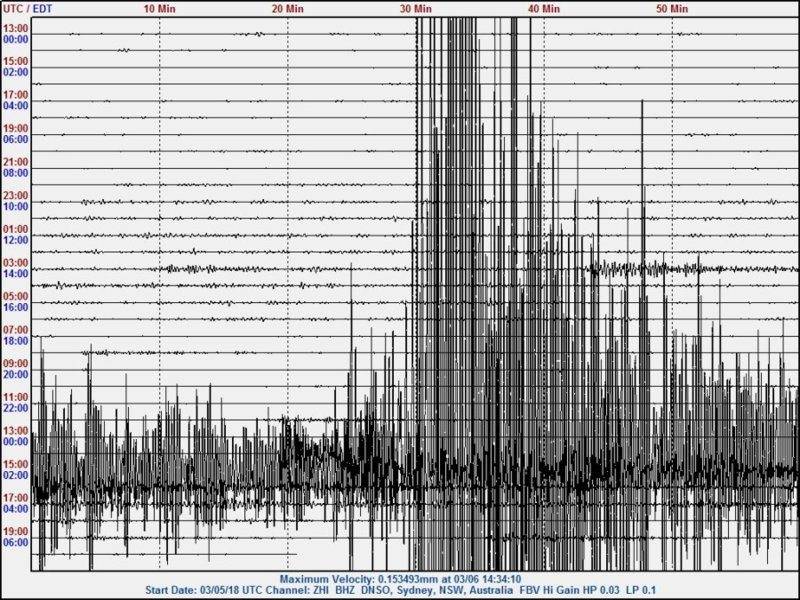Click the 22:00 EDT row label
Screen dimensions: 800x600
(16, 408)
